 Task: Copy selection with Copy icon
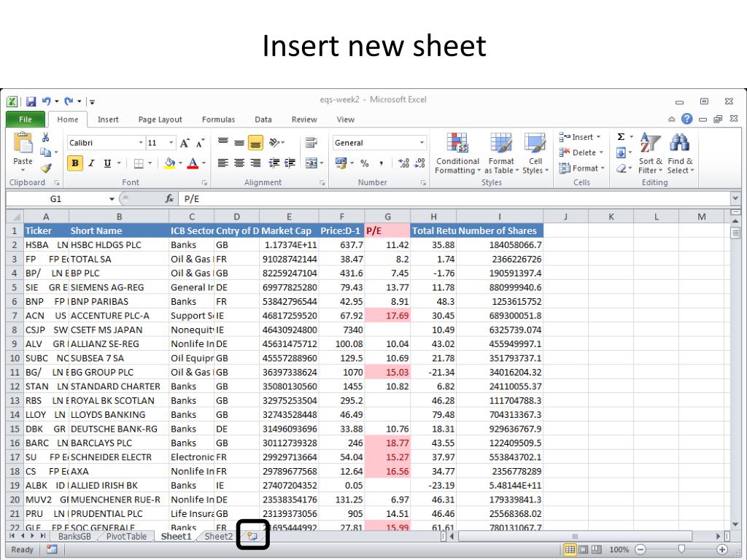[x=46, y=152]
